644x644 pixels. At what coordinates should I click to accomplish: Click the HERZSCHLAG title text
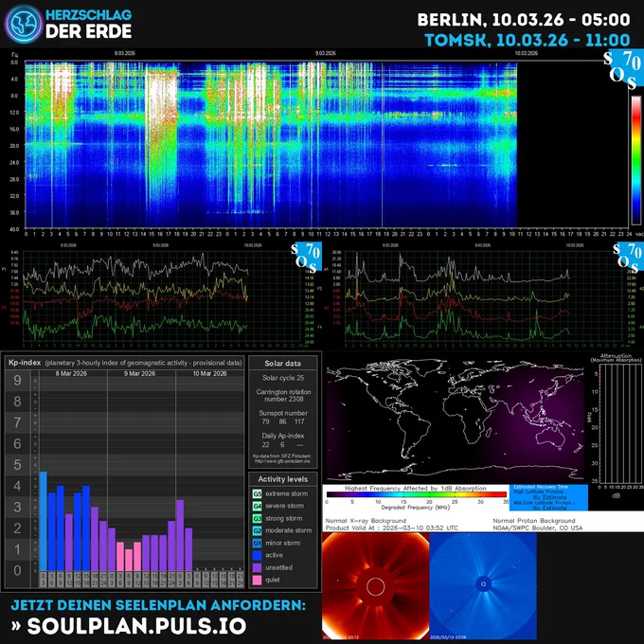point(88,15)
